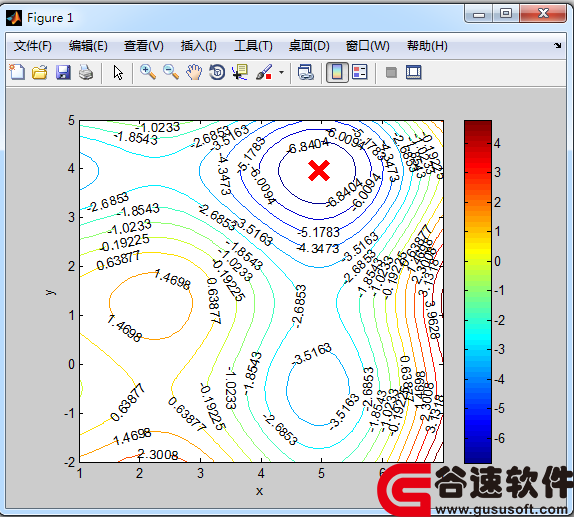Activate the Rotate 3D tool

[217, 72]
